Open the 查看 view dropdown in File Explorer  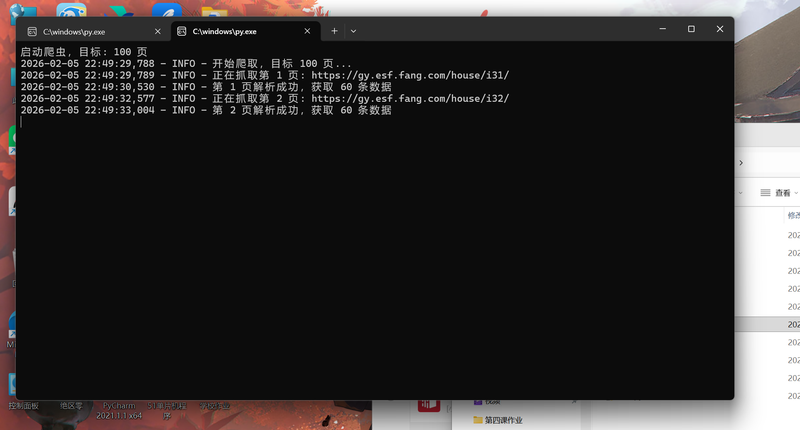[779, 193]
